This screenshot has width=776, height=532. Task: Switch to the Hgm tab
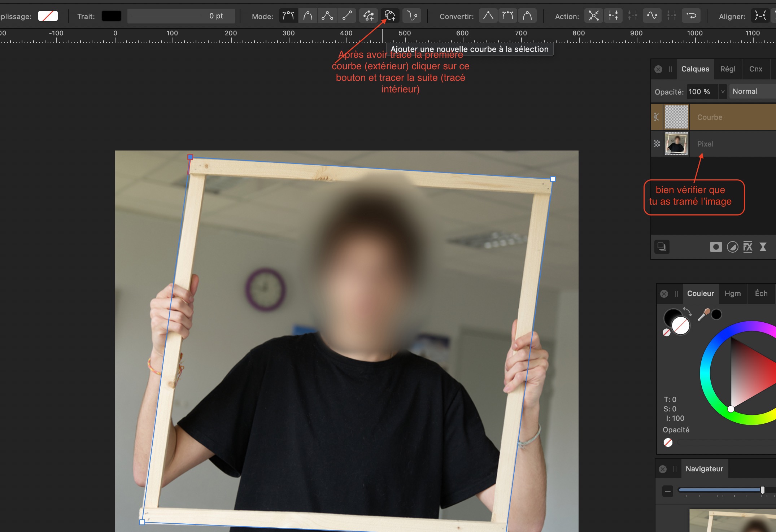click(x=732, y=293)
